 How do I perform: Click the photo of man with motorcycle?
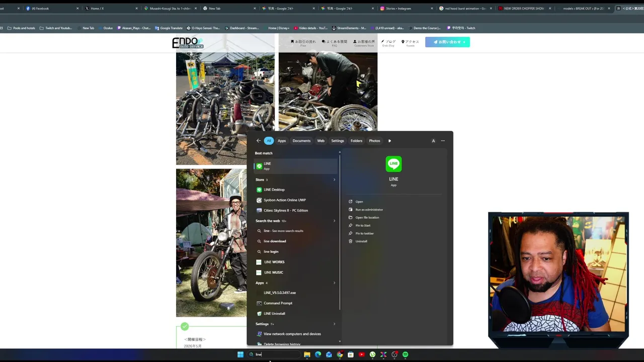(211, 242)
